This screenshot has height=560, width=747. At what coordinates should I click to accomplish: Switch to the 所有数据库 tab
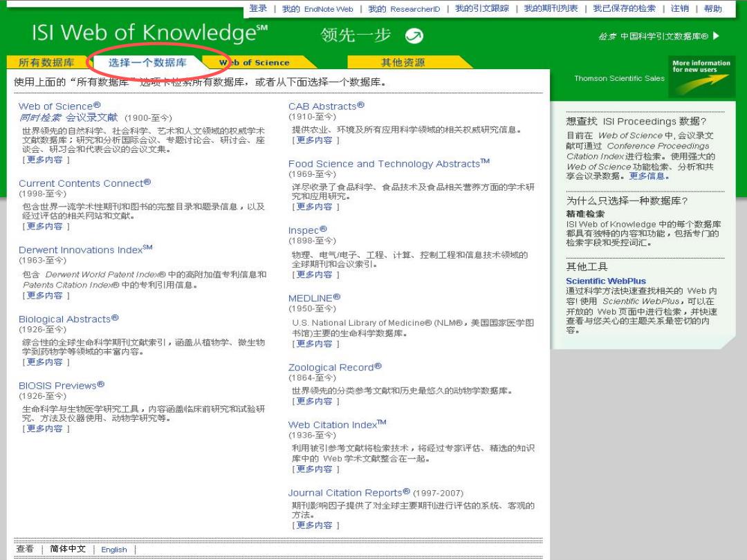pos(46,62)
